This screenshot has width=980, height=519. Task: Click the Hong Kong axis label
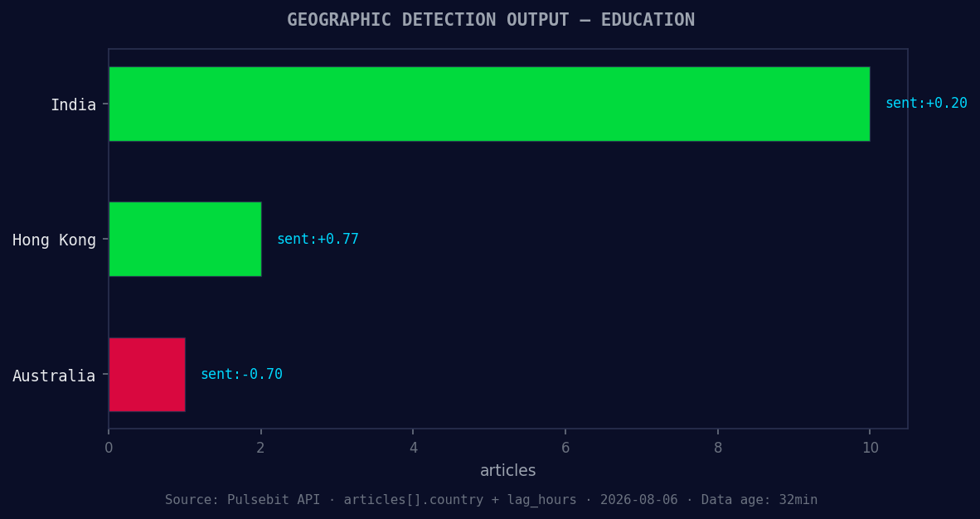coord(55,240)
